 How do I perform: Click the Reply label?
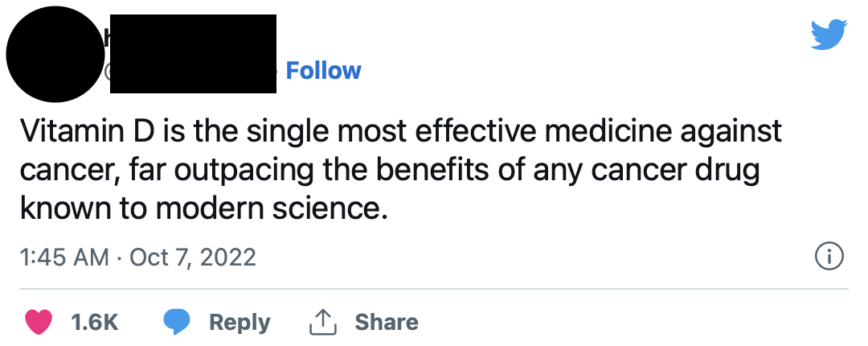(240, 322)
